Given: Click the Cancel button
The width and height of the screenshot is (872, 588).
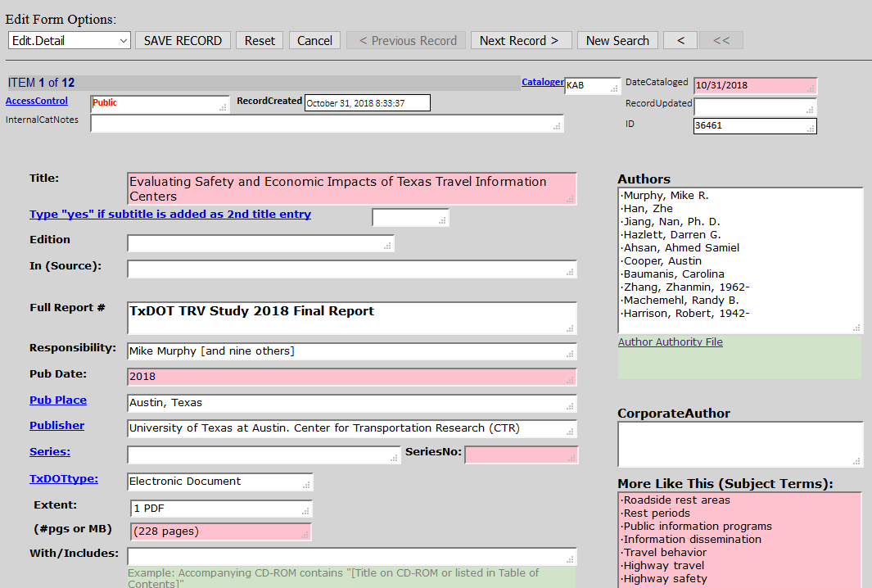Looking at the screenshot, I should (x=314, y=41).
